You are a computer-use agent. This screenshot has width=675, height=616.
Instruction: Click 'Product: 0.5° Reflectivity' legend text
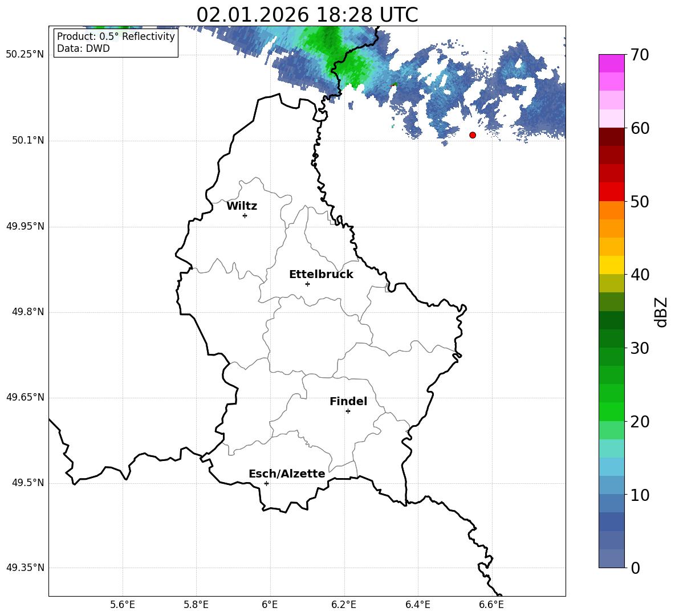116,36
